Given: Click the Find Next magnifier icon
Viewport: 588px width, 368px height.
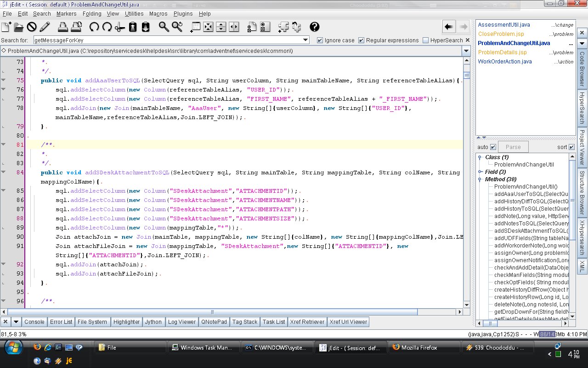Looking at the screenshot, I should [177, 27].
